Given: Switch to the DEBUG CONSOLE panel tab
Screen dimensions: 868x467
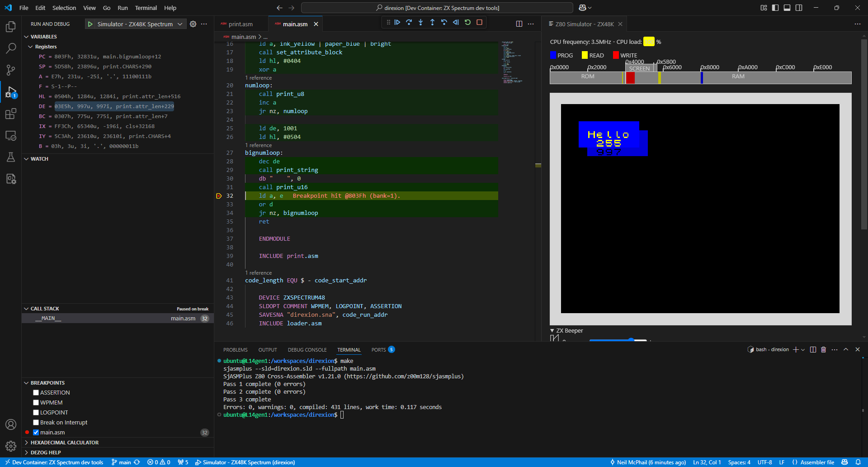Looking at the screenshot, I should pyautogui.click(x=307, y=350).
